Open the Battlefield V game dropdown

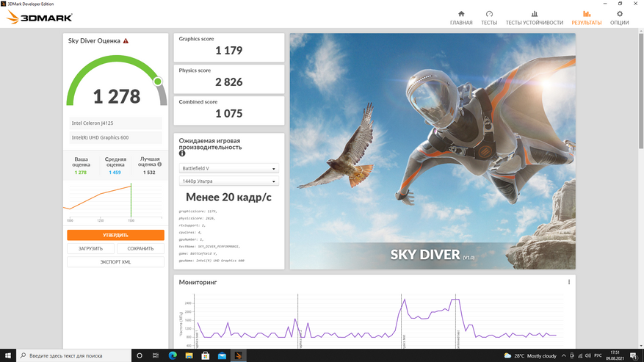pos(229,168)
